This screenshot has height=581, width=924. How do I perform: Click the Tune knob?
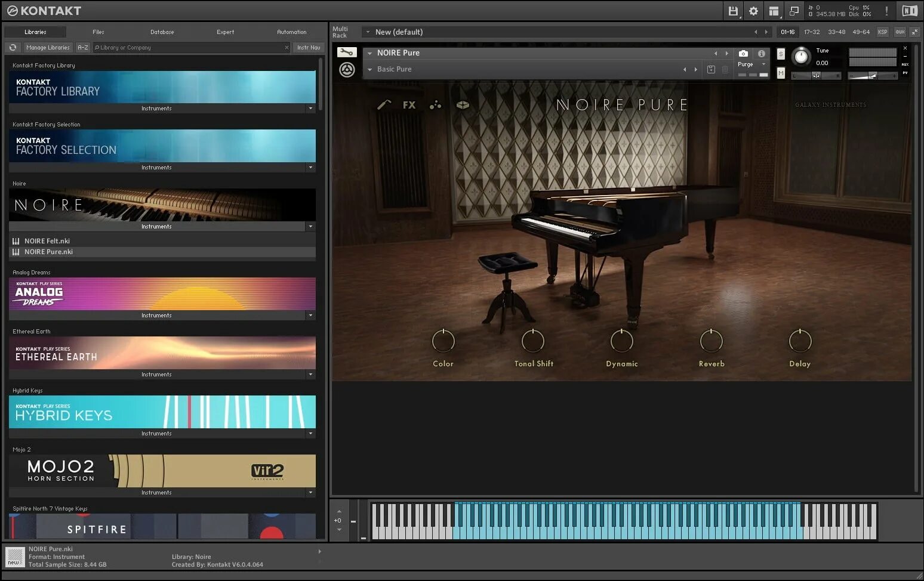click(x=801, y=57)
